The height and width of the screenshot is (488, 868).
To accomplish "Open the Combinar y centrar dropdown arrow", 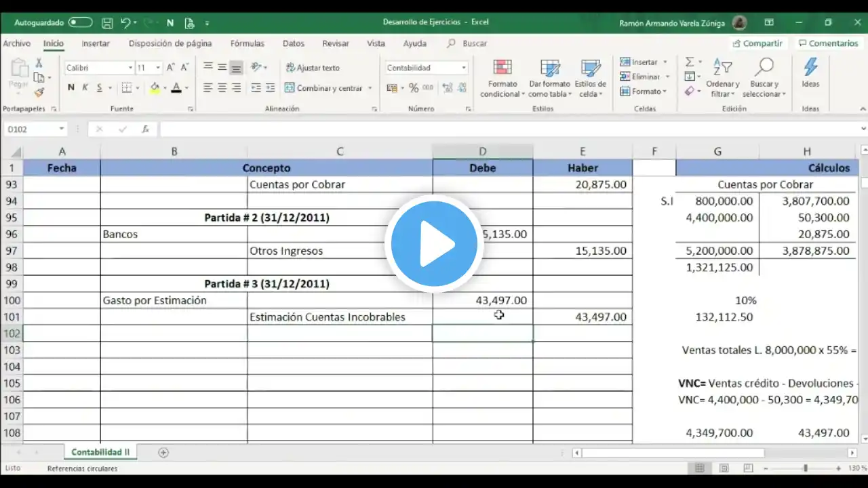I will [370, 88].
